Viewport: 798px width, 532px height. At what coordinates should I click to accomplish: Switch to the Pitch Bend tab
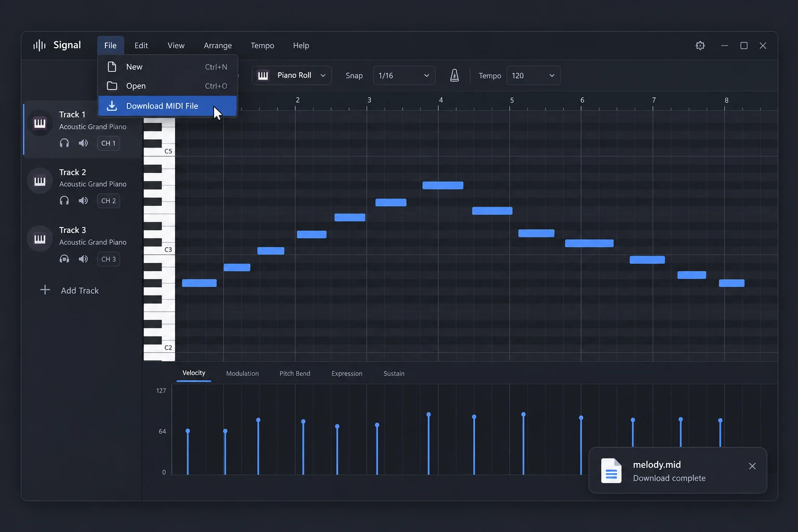click(295, 374)
